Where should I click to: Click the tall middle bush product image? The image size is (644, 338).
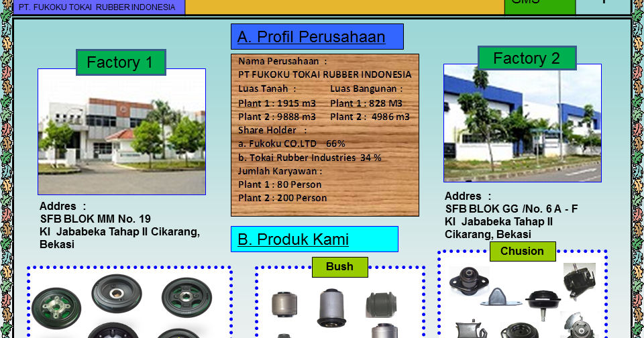click(331, 308)
